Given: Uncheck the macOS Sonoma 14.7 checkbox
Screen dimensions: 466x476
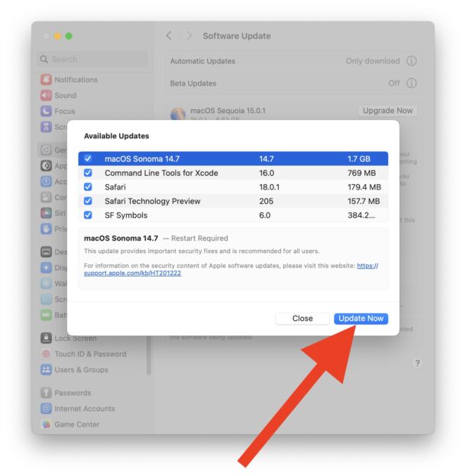Looking at the screenshot, I should coord(88,158).
